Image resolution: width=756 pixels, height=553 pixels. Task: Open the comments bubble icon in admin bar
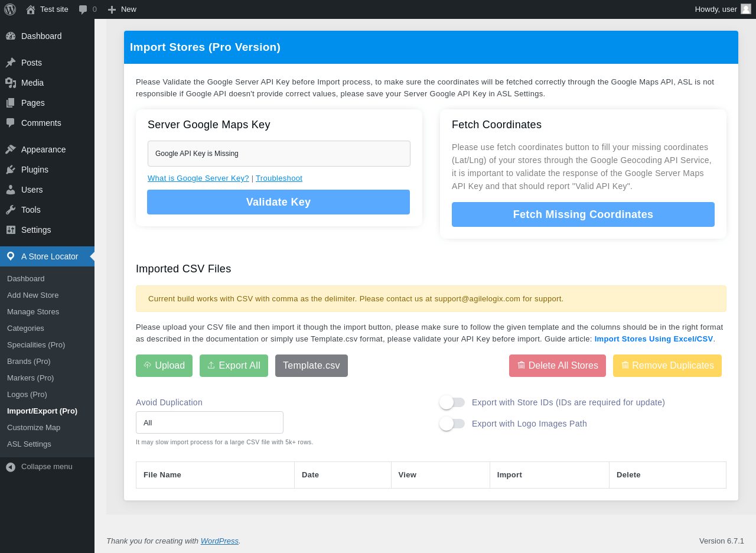(x=83, y=9)
